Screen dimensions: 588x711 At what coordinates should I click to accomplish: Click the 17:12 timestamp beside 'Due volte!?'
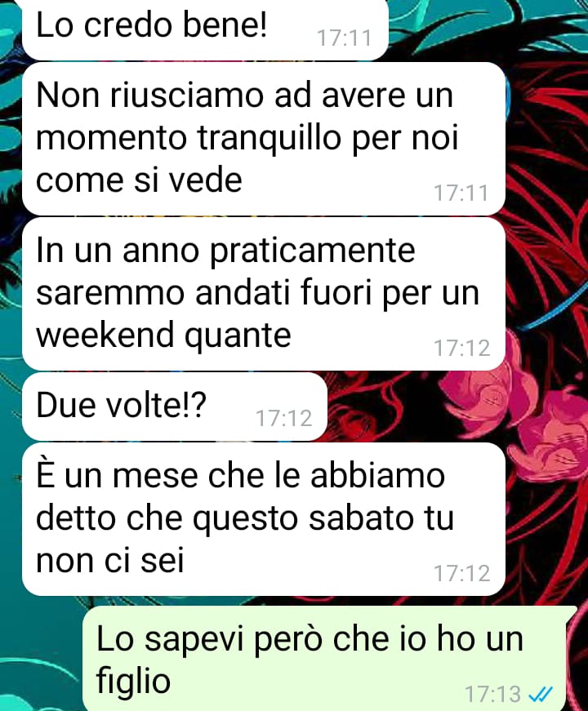click(284, 418)
